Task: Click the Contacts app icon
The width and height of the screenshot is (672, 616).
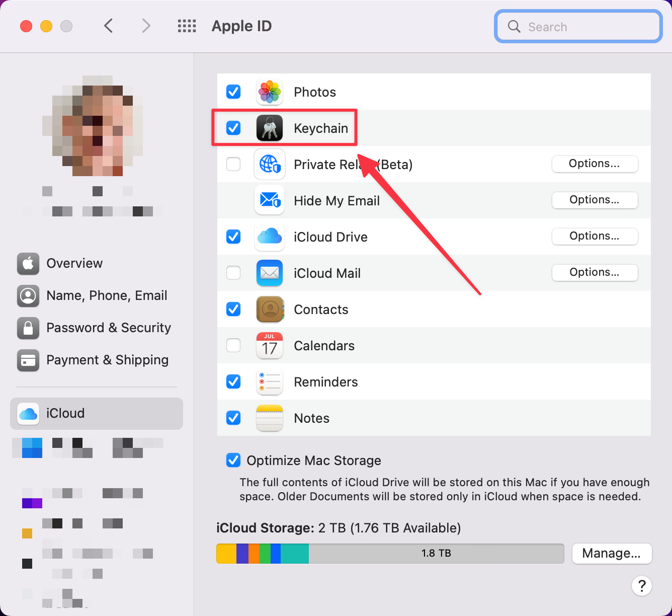Action: [270, 309]
